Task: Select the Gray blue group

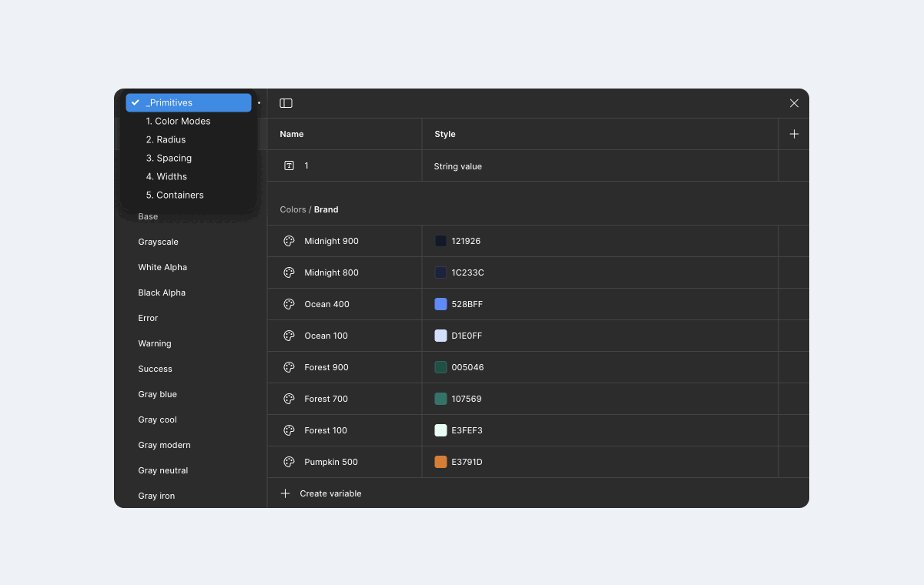Action: pos(158,394)
